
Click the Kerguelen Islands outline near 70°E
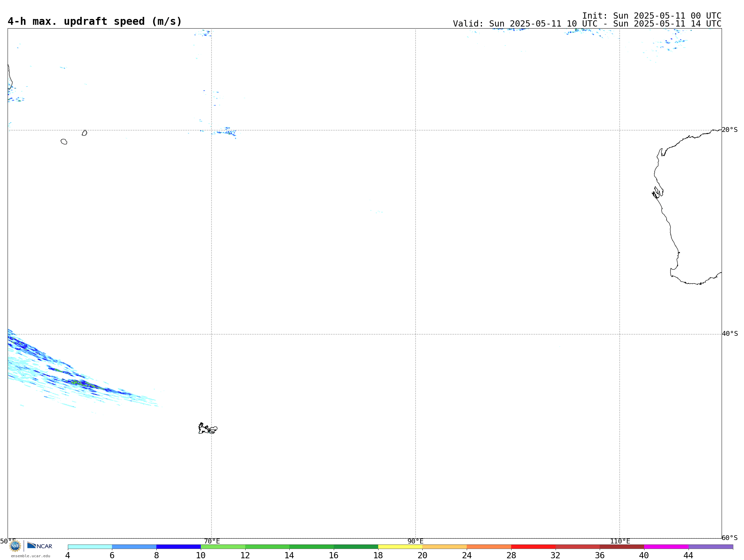[208, 428]
